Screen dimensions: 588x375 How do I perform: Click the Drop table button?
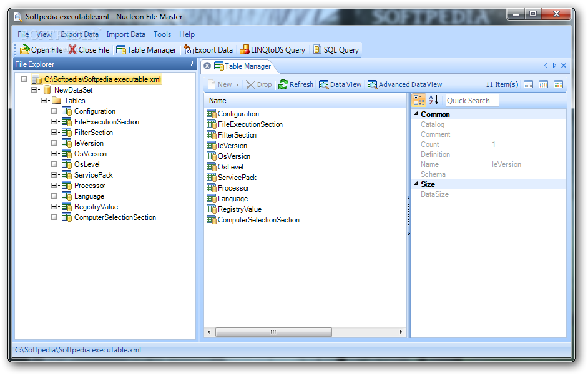click(259, 84)
